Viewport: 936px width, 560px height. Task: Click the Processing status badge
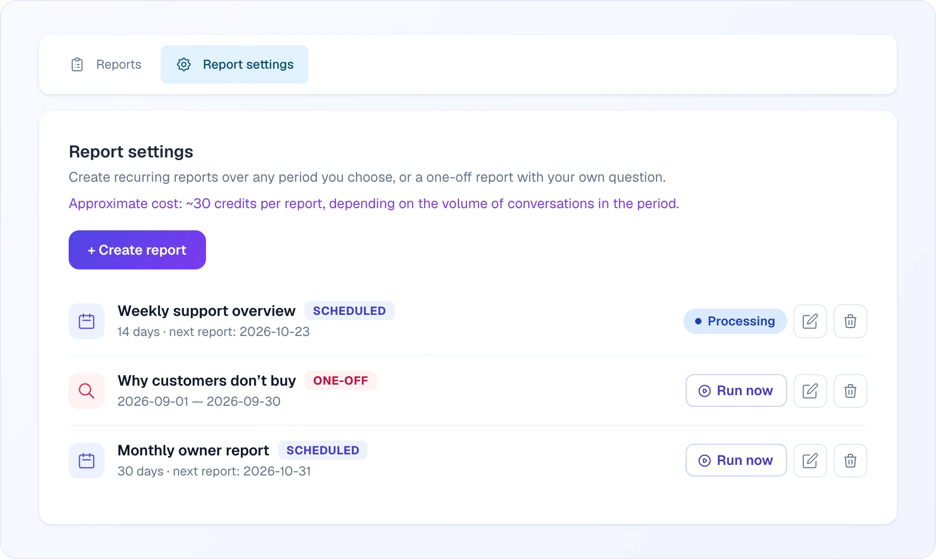735,321
